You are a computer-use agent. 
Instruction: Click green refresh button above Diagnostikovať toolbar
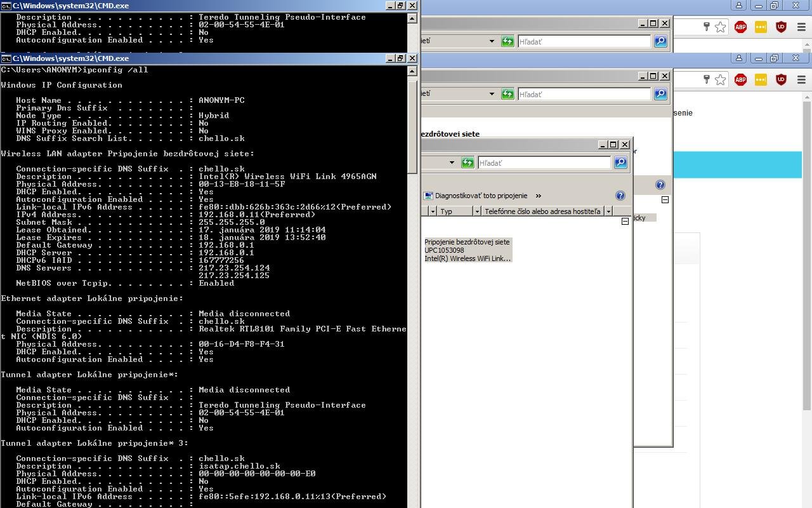point(468,163)
